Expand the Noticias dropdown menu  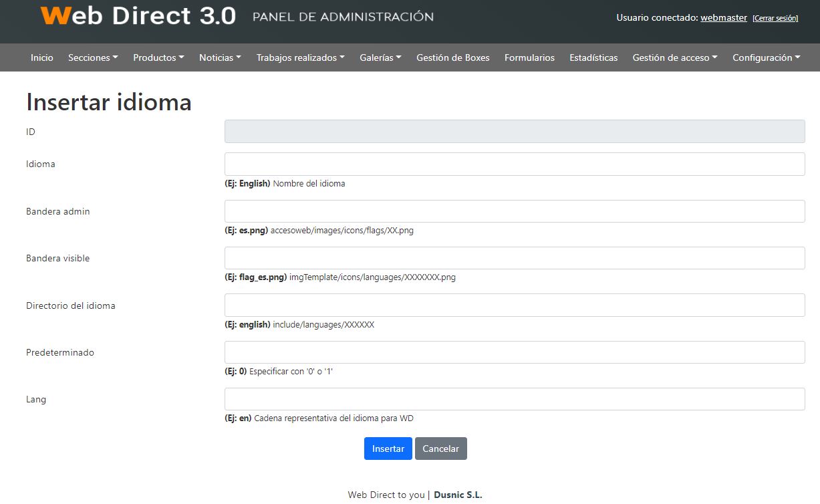220,57
